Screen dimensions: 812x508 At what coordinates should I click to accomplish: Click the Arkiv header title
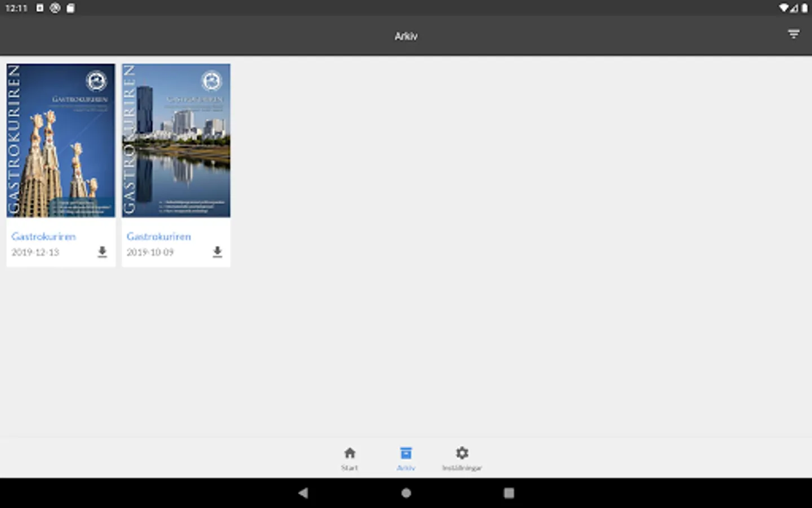click(x=406, y=36)
